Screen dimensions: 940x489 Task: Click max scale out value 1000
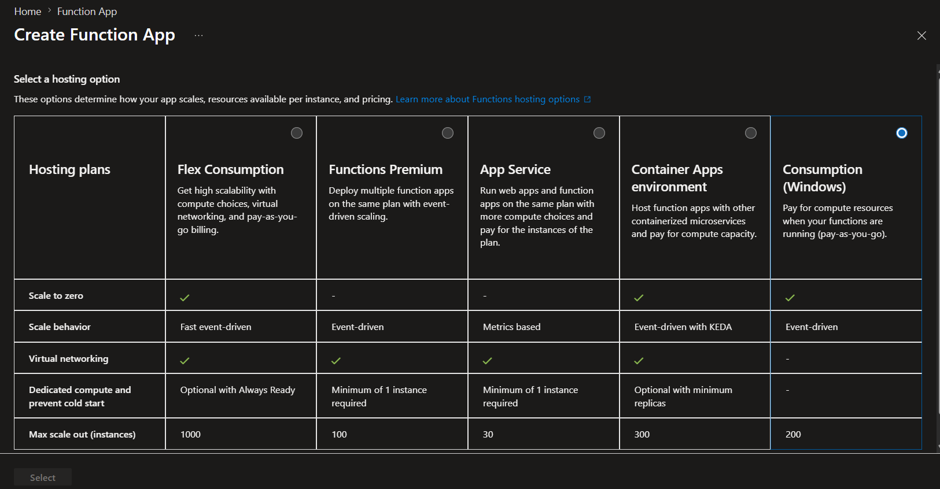pyautogui.click(x=191, y=434)
